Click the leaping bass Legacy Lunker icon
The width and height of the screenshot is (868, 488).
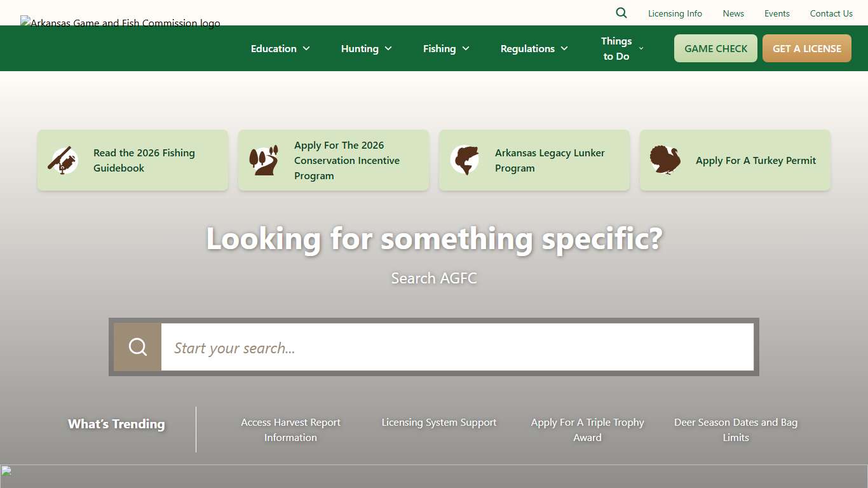click(x=465, y=160)
